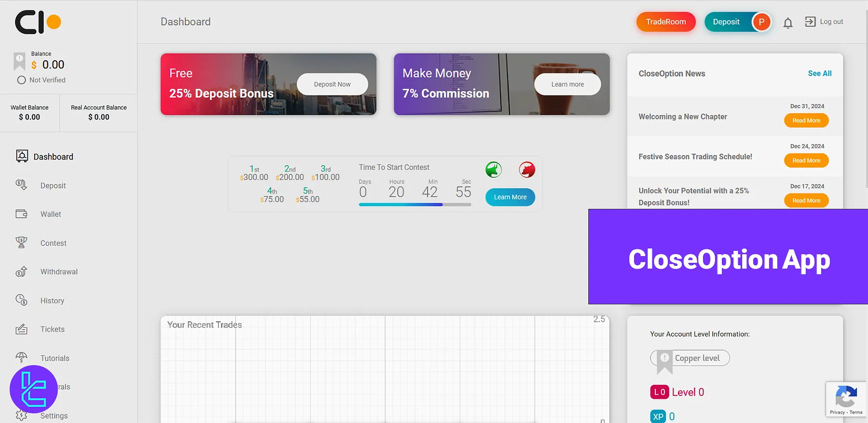
Task: Click Real Account Balance $ 0.00
Action: [x=99, y=117]
